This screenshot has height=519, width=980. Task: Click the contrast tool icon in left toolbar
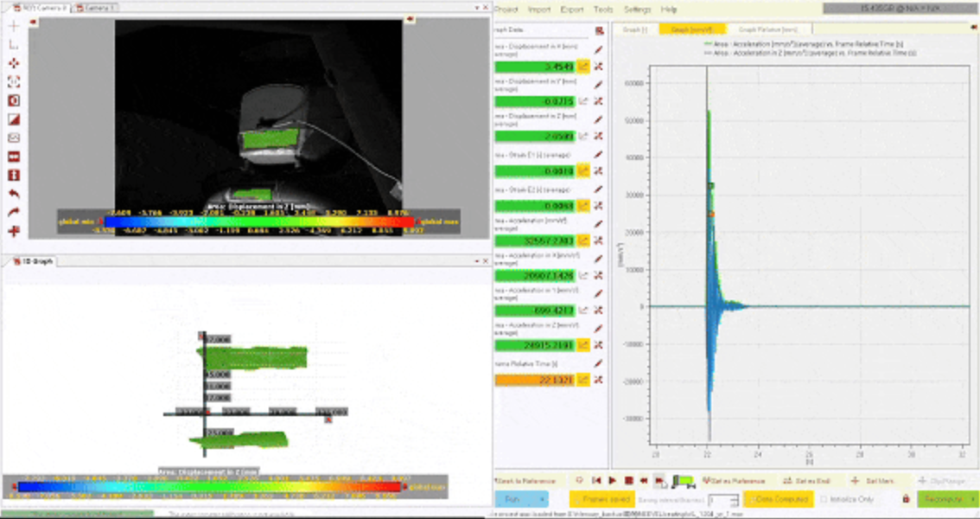pos(14,119)
